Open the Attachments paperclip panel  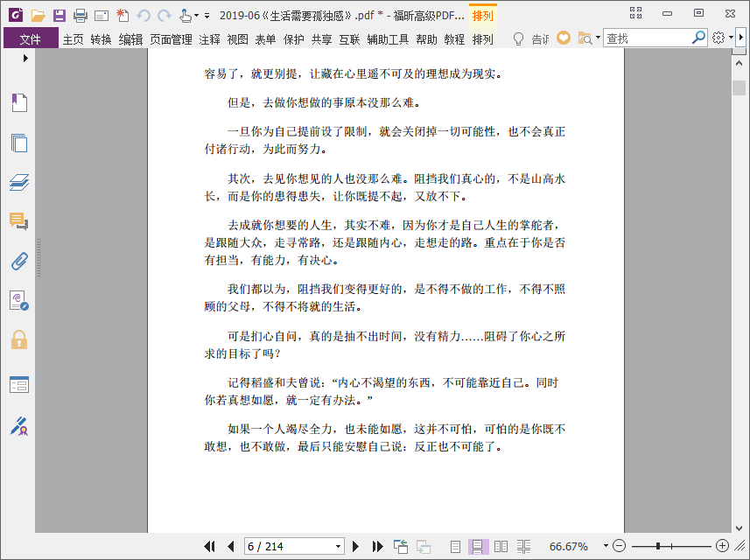point(19,261)
